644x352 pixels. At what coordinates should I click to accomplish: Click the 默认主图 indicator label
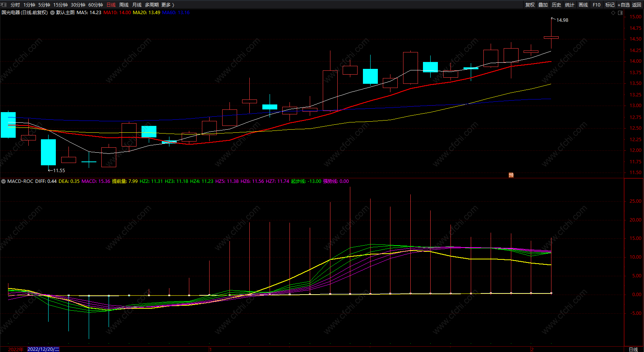point(65,13)
